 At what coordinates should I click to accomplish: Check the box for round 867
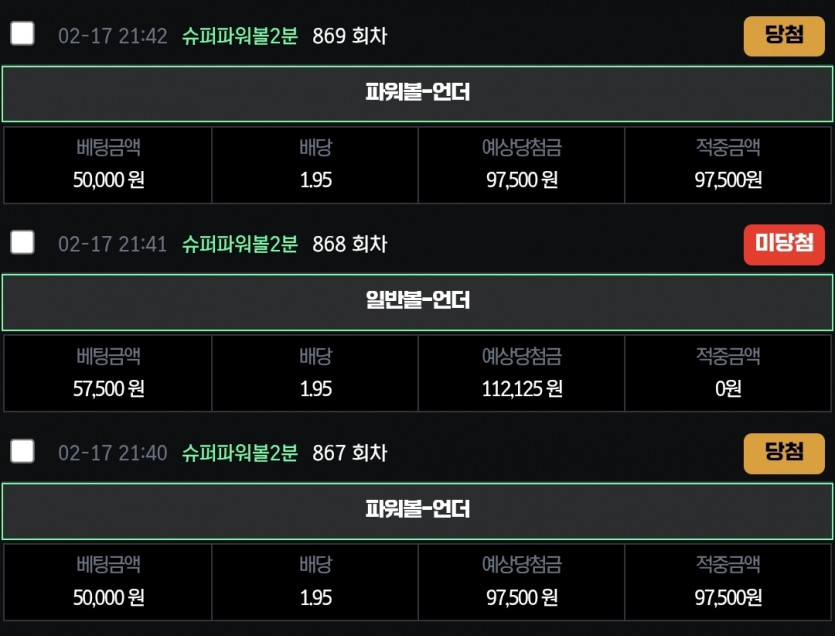click(x=22, y=451)
